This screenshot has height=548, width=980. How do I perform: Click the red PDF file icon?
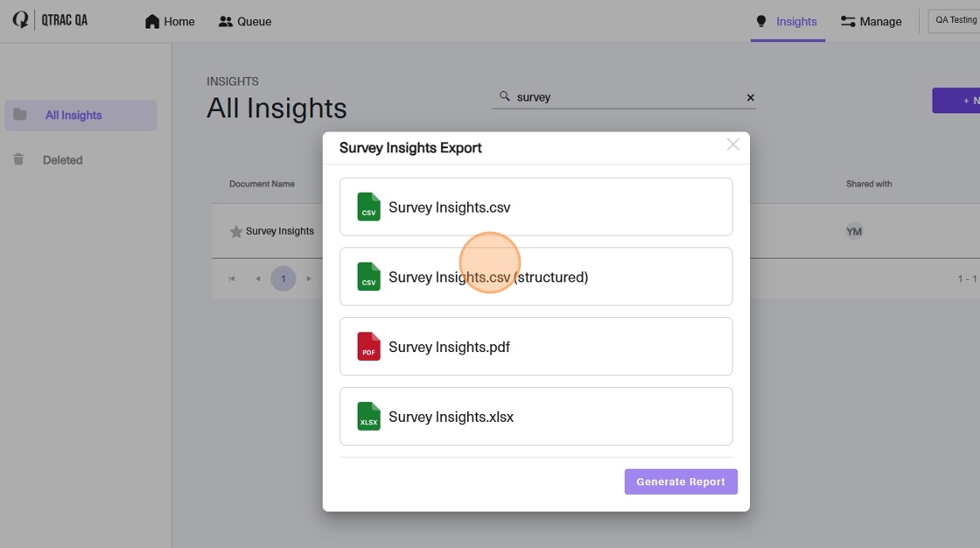pos(368,347)
